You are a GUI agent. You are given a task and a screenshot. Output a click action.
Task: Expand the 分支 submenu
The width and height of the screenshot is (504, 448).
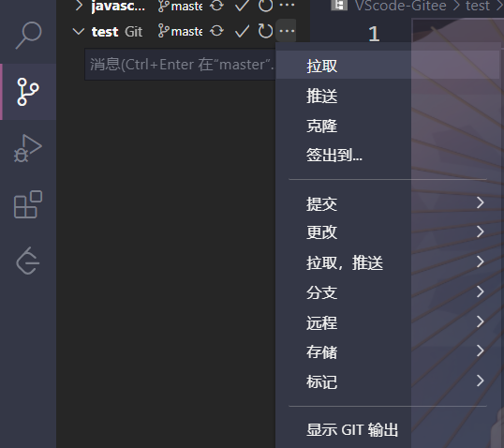coord(388,292)
